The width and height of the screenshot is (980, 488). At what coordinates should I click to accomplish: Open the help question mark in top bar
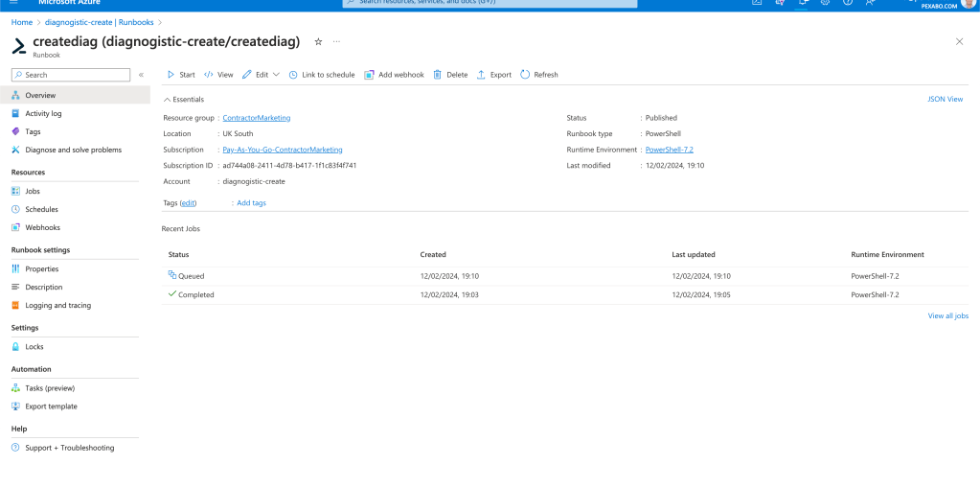click(x=848, y=3)
